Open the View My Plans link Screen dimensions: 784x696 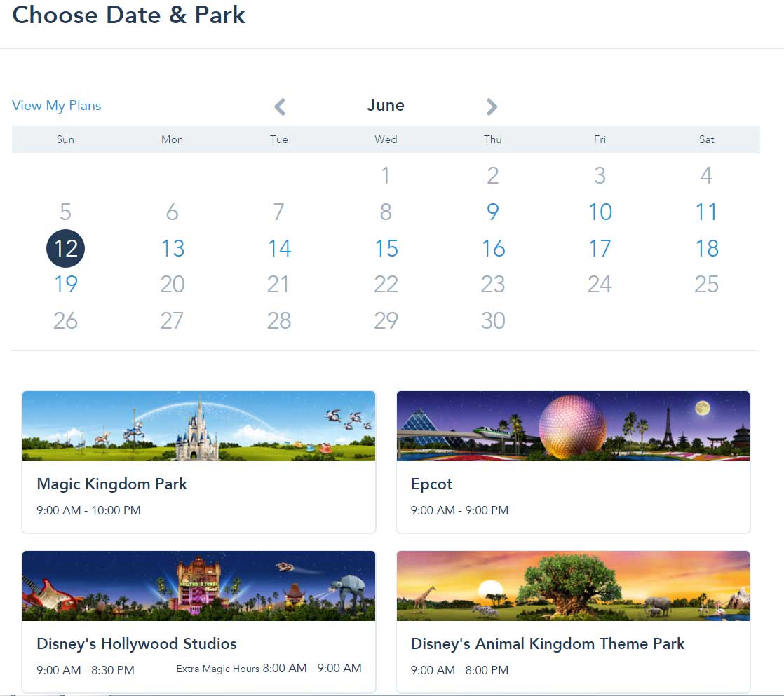[57, 106]
